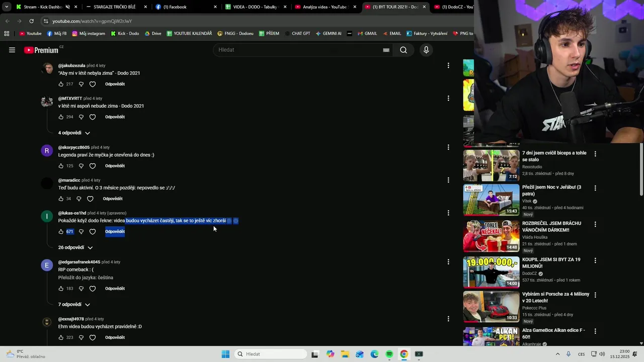
Task: Dislike the comment by @jakubzezula
Action: [81, 84]
